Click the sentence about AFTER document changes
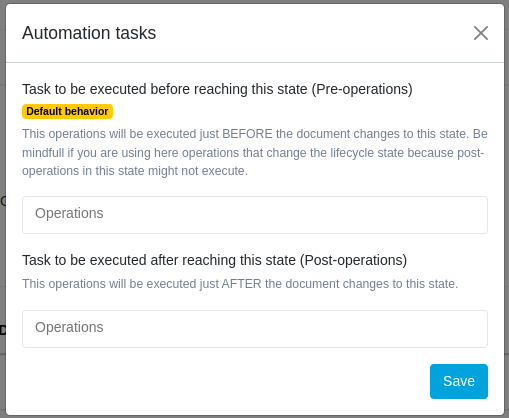The height and width of the screenshot is (418, 509). tap(240, 284)
